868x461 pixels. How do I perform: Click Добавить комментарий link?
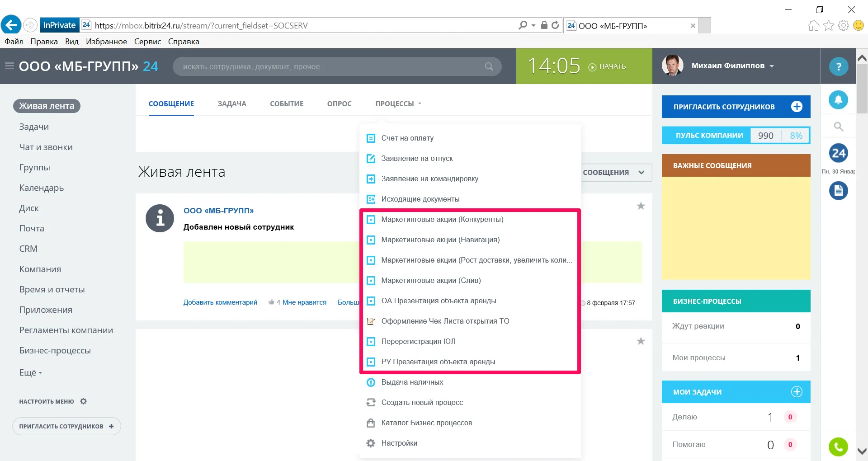[220, 302]
